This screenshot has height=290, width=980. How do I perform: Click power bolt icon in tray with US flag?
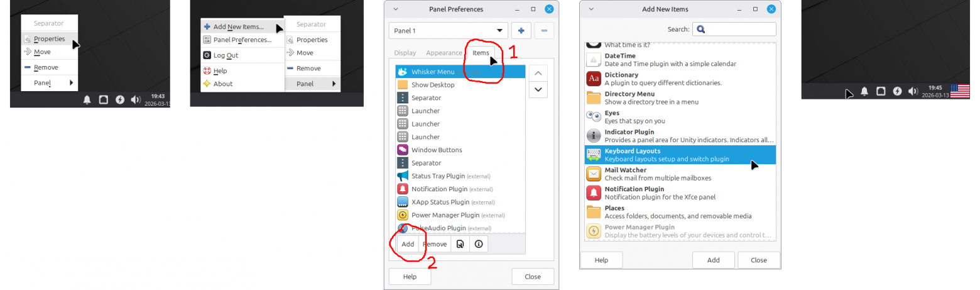(x=897, y=91)
